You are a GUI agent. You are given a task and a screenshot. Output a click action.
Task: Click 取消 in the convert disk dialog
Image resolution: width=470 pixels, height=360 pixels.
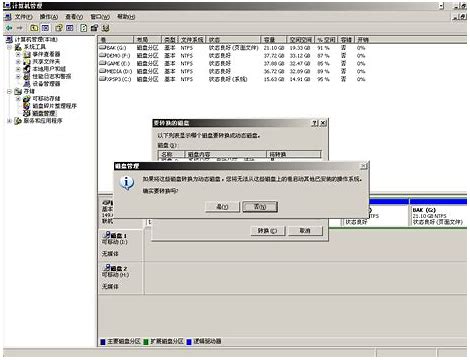pyautogui.click(x=305, y=230)
